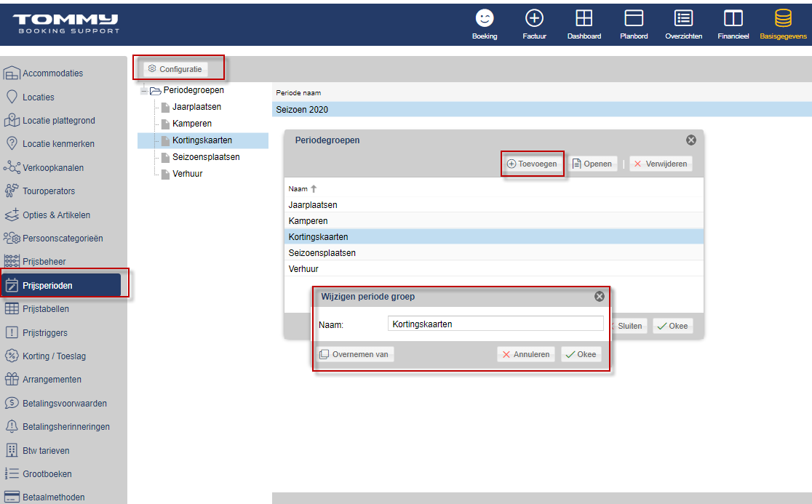Select Kortingskaarten in the tree

[x=202, y=140]
